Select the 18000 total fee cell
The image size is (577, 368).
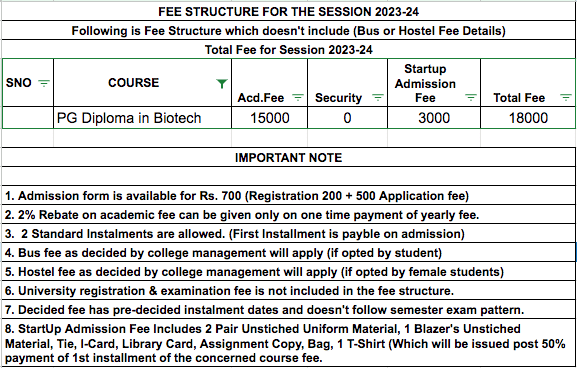pos(528,118)
